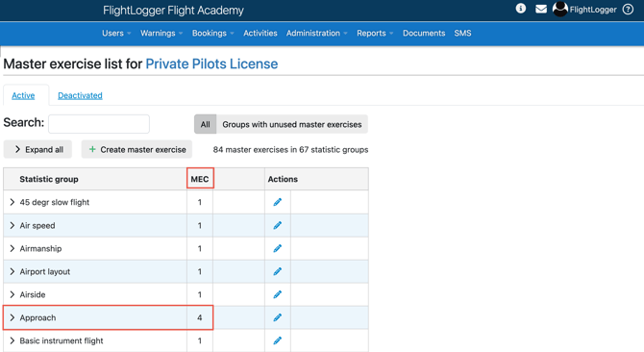Click the Expand all button
Viewport: 644px width, 352px height.
(37, 149)
